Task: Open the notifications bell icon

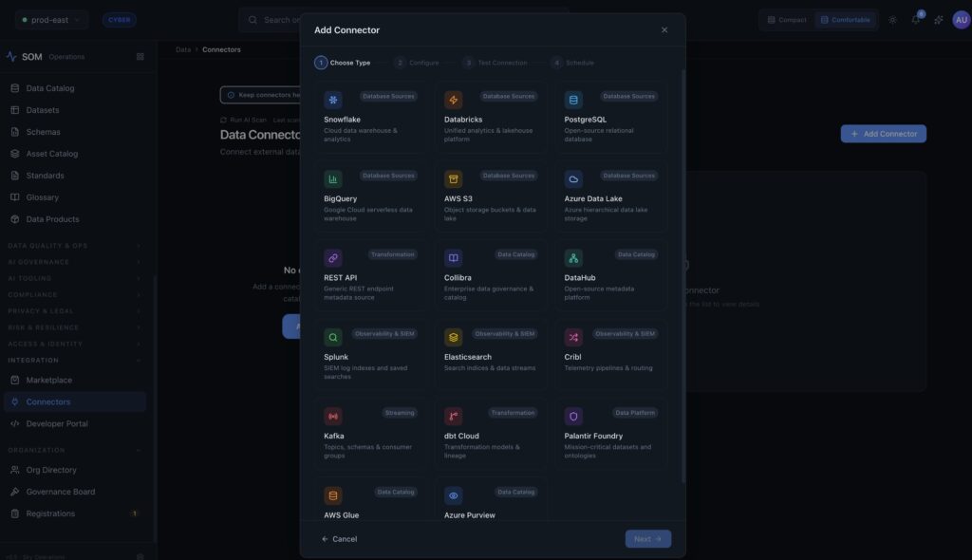Action: (915, 20)
